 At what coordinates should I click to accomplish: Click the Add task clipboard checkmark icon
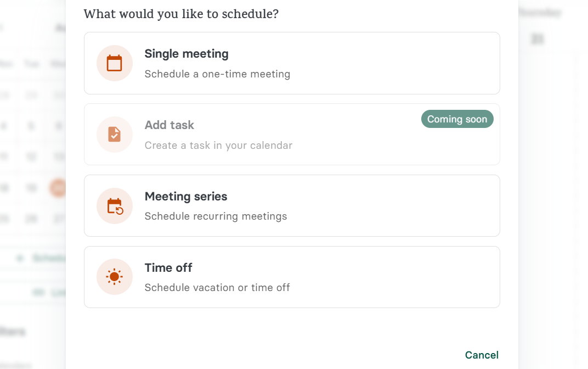tap(114, 134)
